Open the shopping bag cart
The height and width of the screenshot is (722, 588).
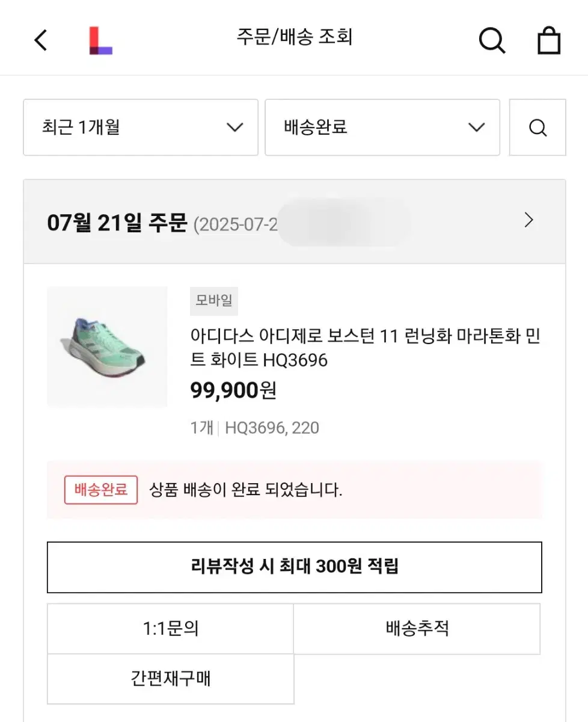(548, 40)
